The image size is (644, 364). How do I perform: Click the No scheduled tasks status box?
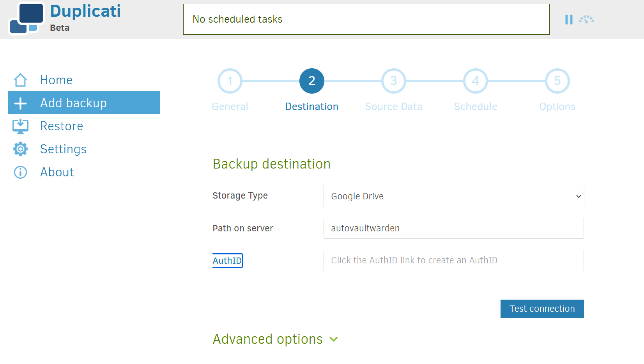coord(366,19)
